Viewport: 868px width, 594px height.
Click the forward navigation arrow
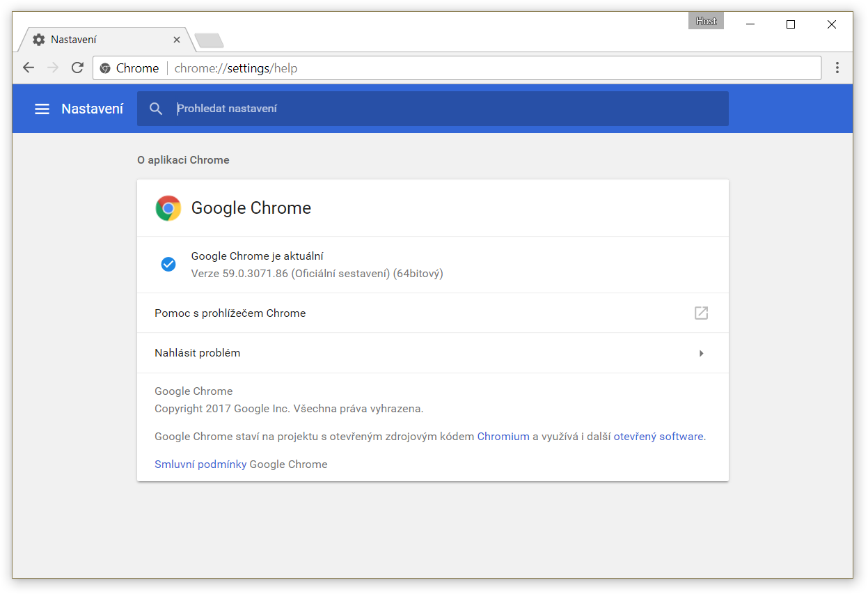pyautogui.click(x=53, y=68)
